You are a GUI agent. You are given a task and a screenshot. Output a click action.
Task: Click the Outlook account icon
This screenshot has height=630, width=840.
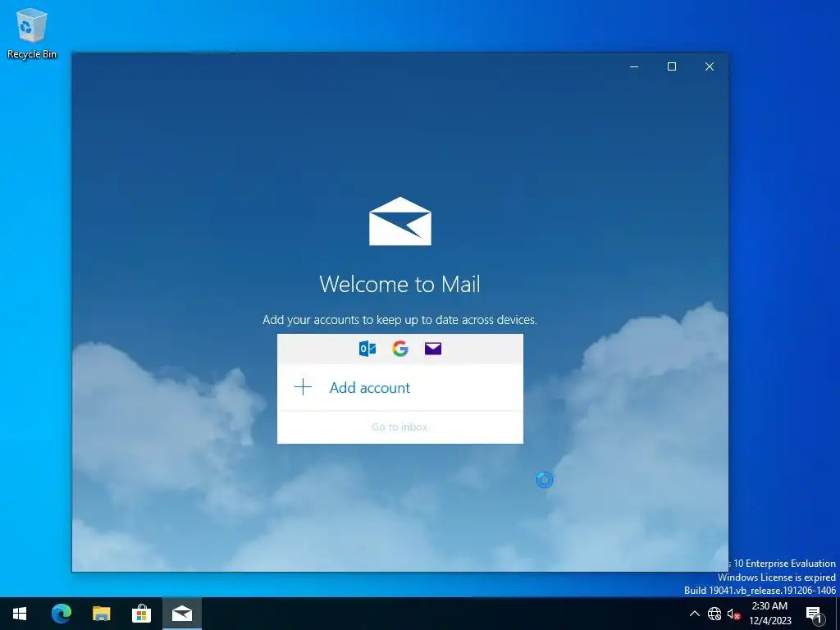367,349
